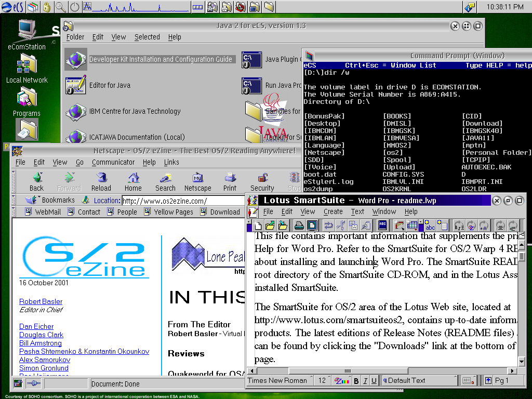Click Netscape Back button

pos(37,182)
